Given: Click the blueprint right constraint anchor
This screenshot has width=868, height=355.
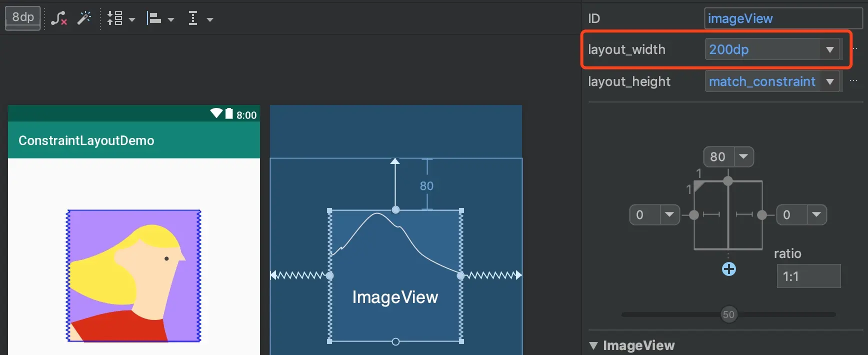Looking at the screenshot, I should coord(461,275).
